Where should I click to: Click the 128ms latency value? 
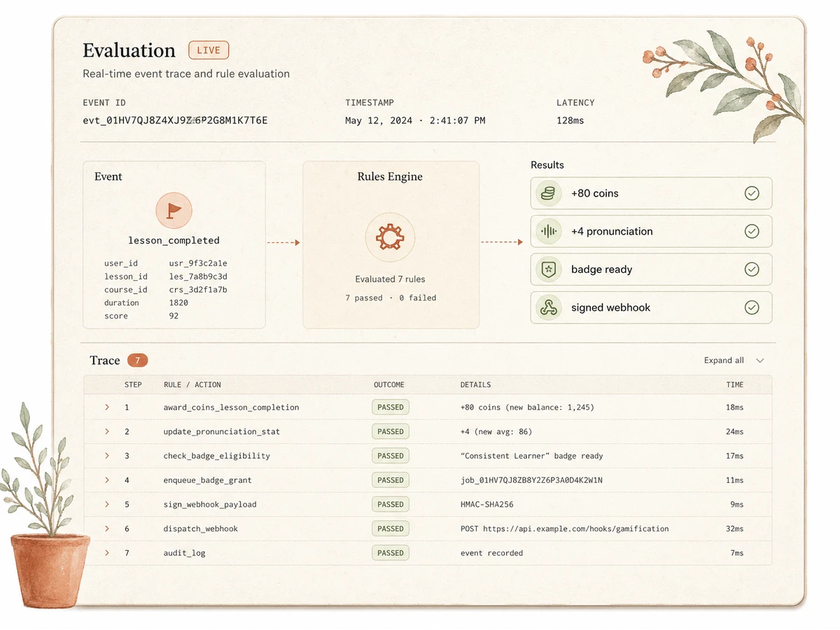click(570, 120)
